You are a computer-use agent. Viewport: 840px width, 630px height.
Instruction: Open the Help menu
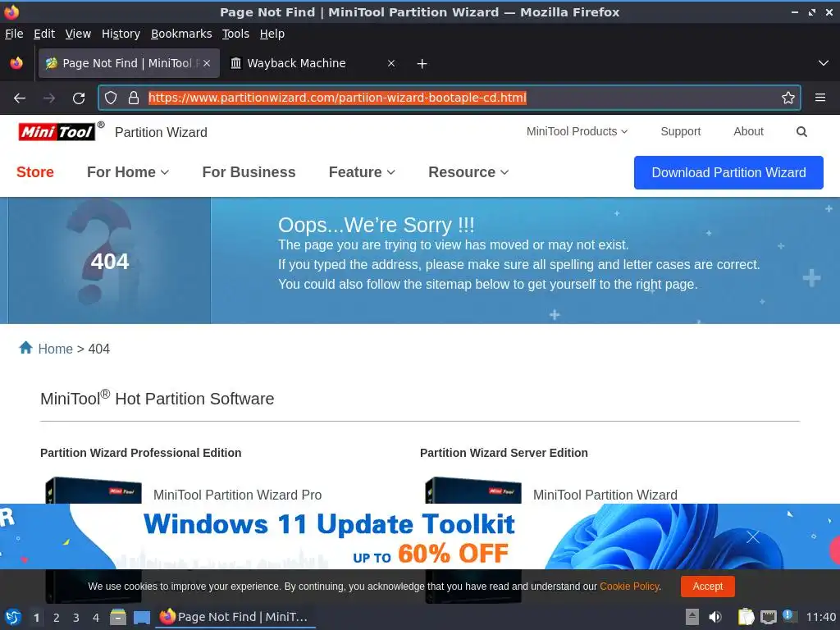(x=272, y=34)
